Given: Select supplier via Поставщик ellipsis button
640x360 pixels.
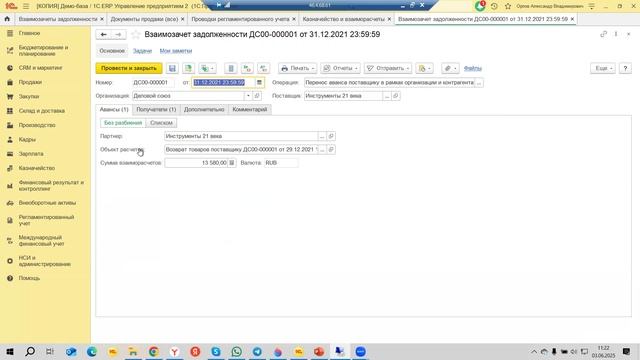Looking at the screenshot, I should (387, 96).
